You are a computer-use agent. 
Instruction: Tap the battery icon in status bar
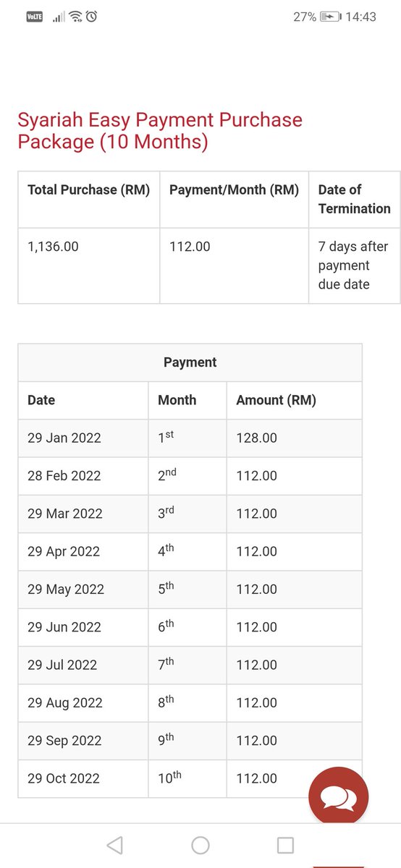329,17
